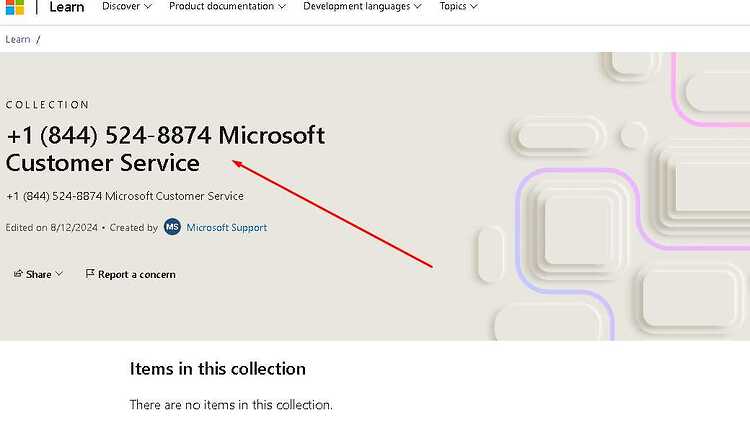Click the Report a concern button

pyautogui.click(x=130, y=274)
